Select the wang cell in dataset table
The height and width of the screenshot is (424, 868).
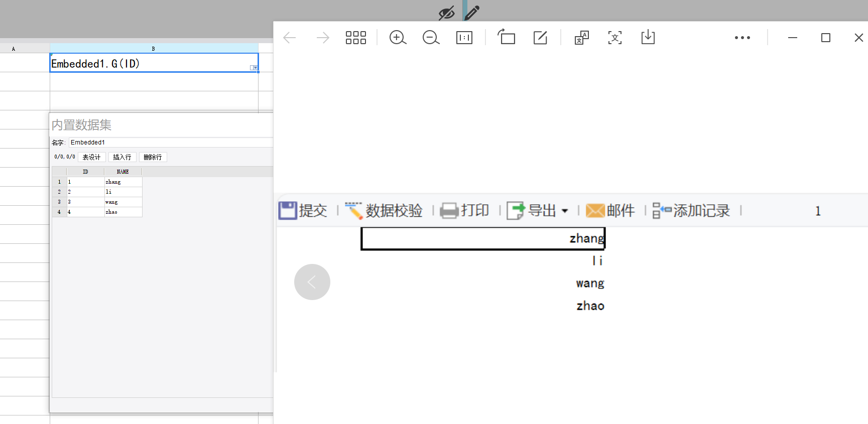coord(123,202)
